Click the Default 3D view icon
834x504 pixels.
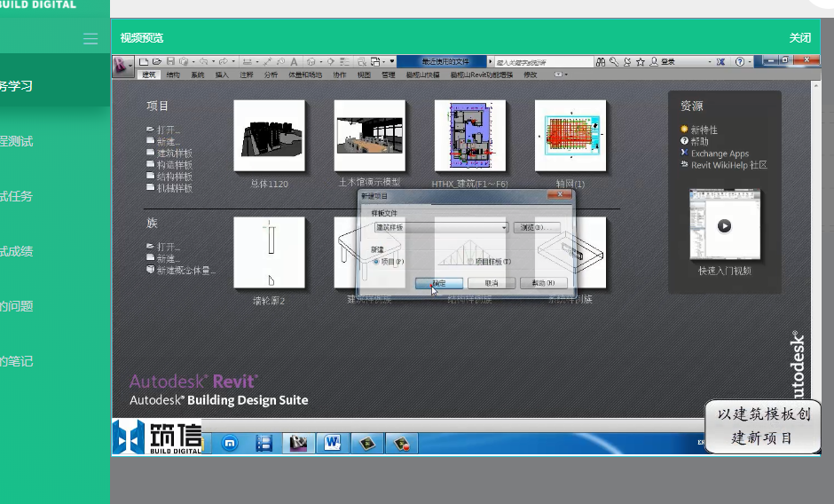point(311,62)
